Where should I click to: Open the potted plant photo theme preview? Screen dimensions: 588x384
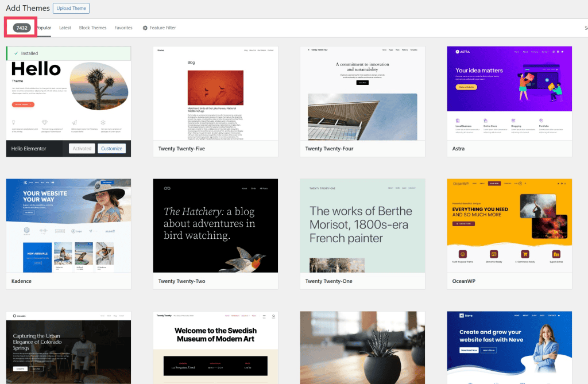click(363, 348)
